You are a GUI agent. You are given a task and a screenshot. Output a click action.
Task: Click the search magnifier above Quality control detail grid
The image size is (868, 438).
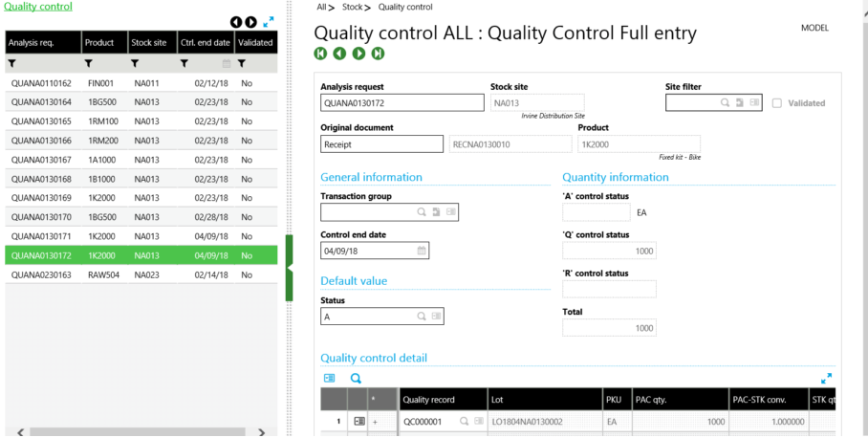click(x=356, y=379)
